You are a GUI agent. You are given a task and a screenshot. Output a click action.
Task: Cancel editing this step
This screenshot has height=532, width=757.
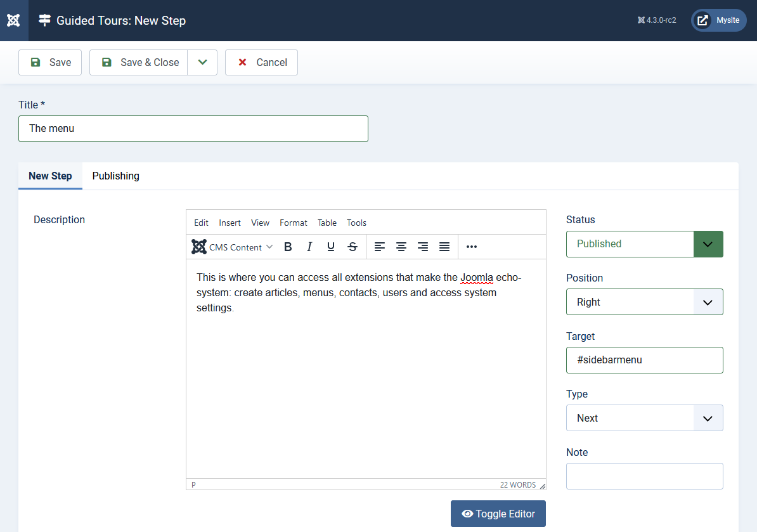[x=261, y=62]
